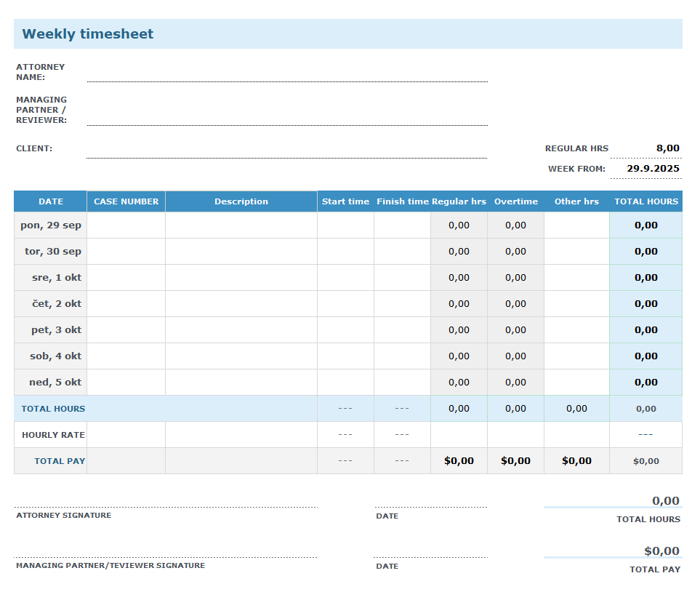Click the DATE column header
The image size is (700, 592).
pyautogui.click(x=50, y=201)
